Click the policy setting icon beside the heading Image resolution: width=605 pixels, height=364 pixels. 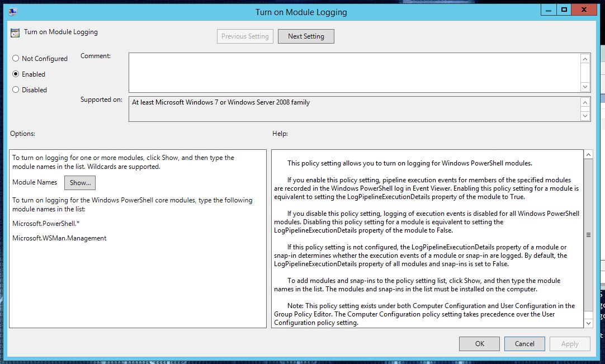click(x=15, y=33)
